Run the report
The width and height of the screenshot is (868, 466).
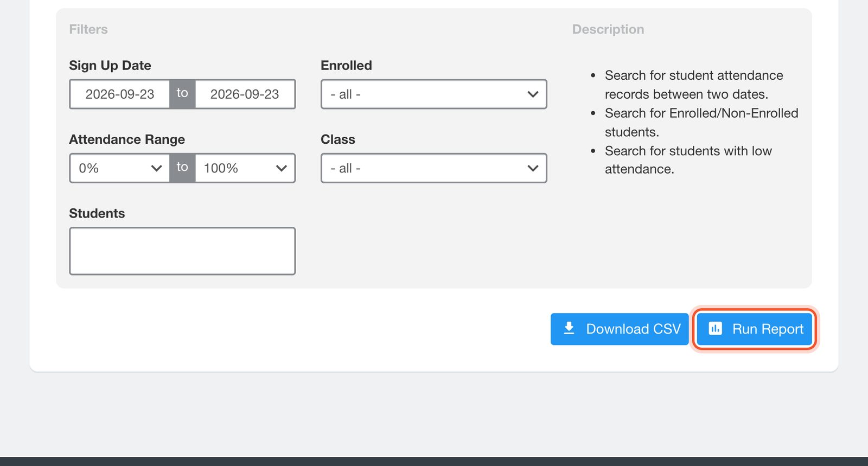755,329
